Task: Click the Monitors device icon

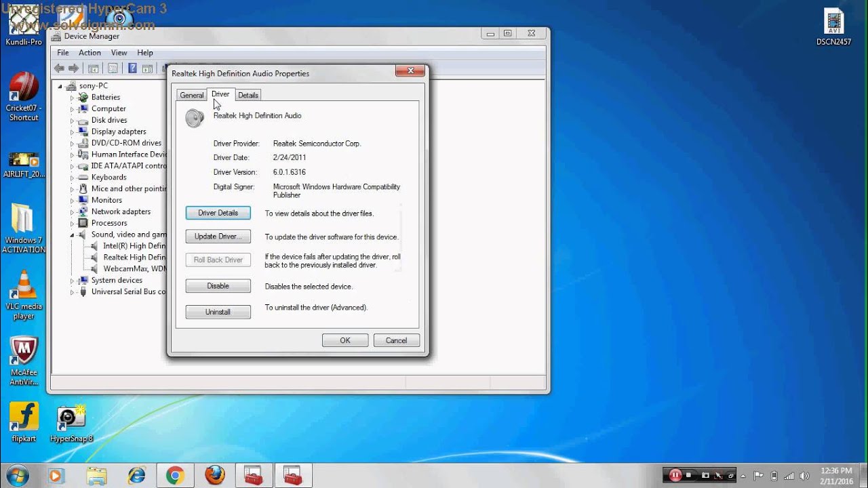Action: pyautogui.click(x=83, y=200)
